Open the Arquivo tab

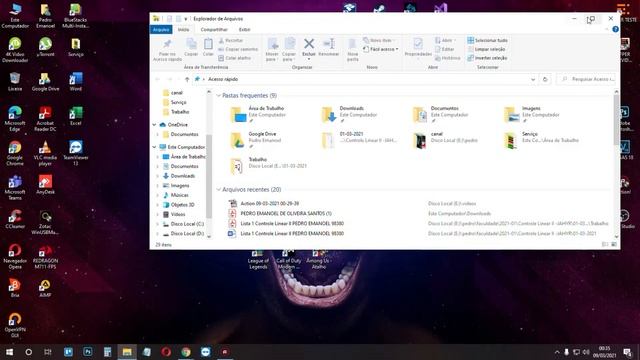[161, 29]
